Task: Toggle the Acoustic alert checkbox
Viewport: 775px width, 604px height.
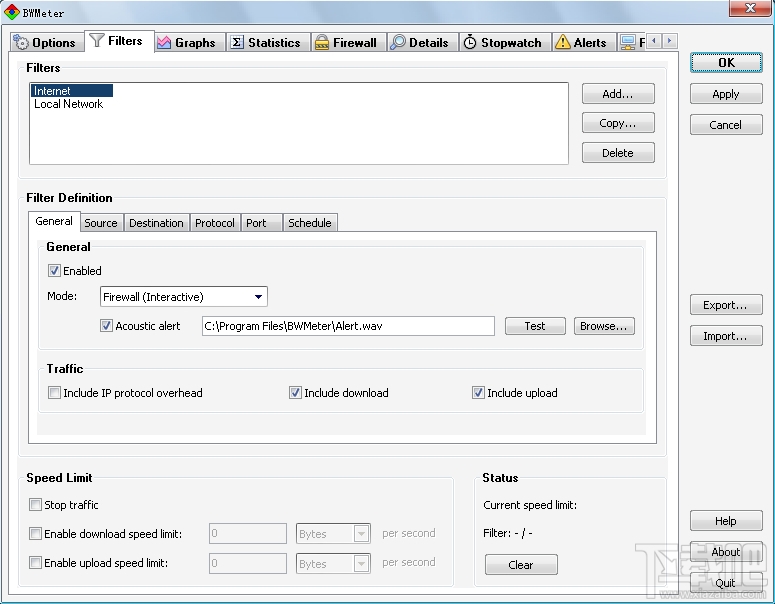Action: 106,326
